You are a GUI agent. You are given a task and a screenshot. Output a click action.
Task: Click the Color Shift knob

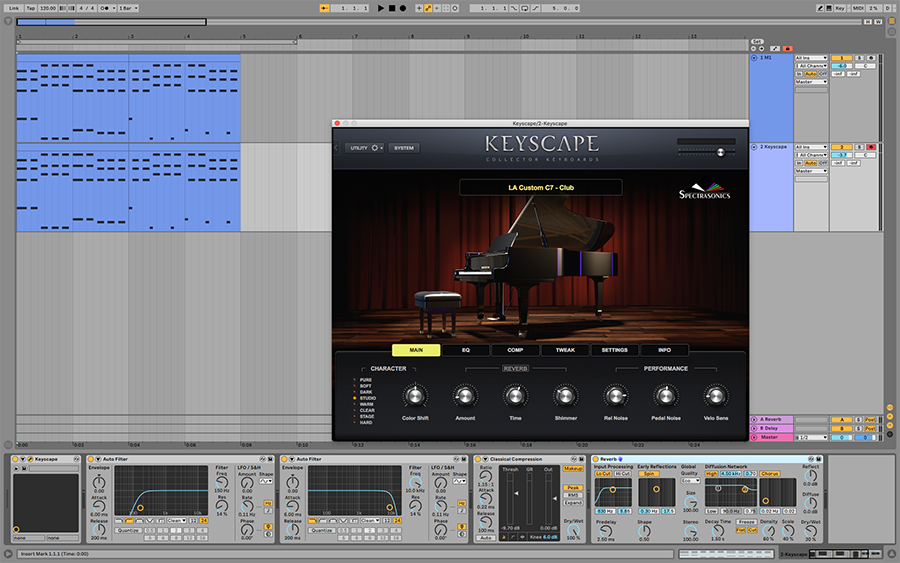click(415, 396)
